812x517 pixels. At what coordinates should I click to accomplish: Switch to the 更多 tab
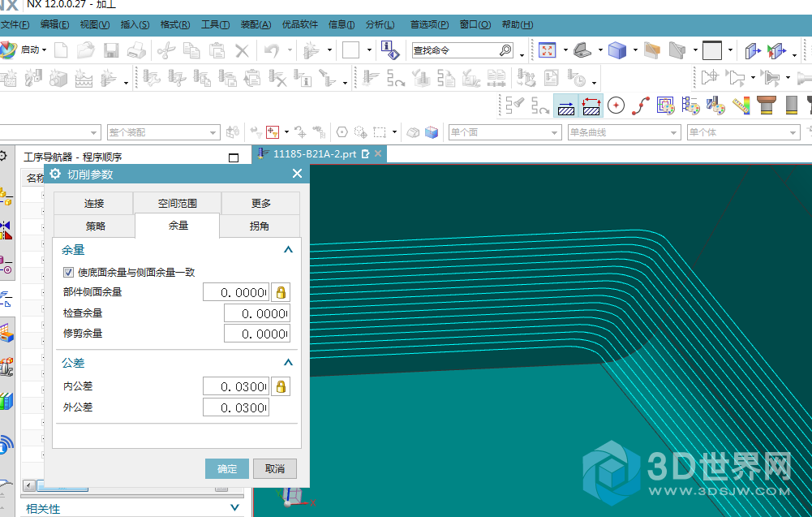click(260, 203)
